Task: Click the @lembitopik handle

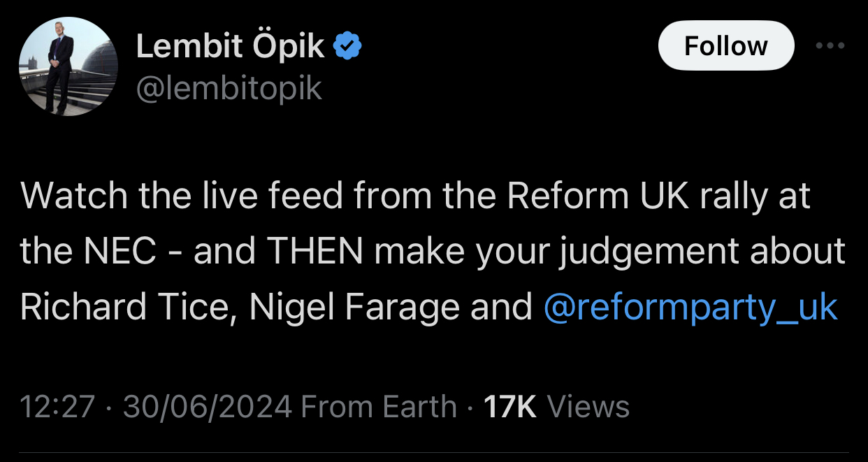Action: 229,89
